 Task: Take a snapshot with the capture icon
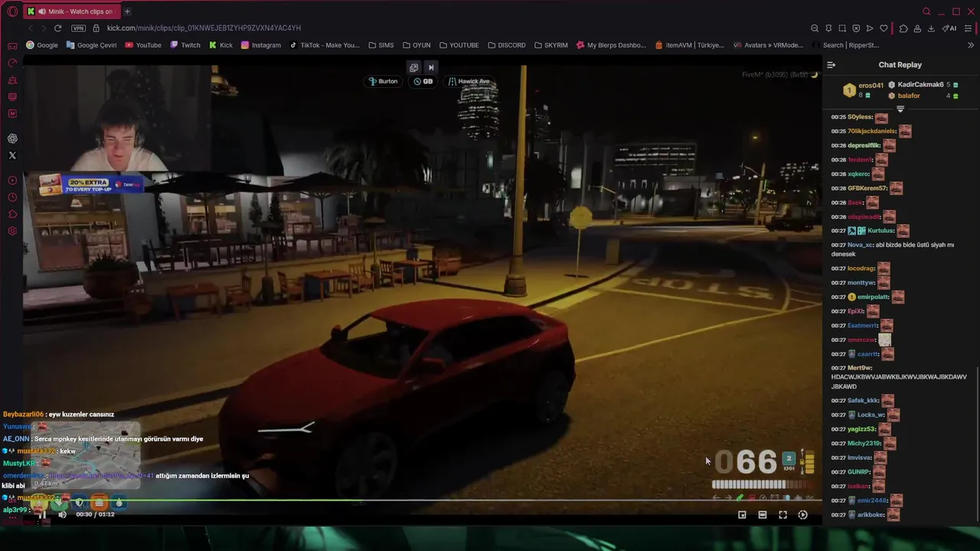pyautogui.click(x=842, y=28)
